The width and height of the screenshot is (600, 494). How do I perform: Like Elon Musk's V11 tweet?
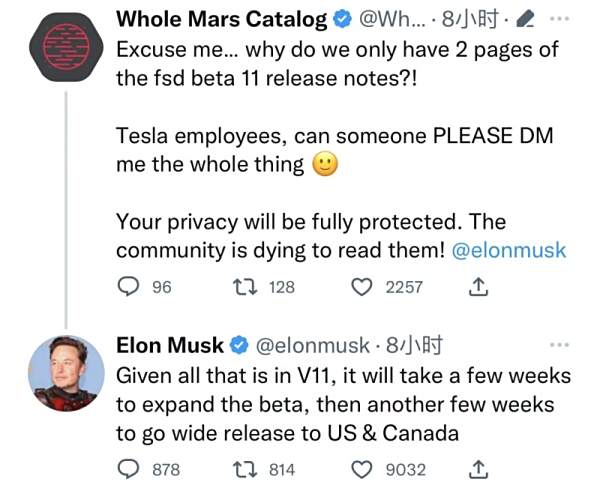tap(361, 469)
